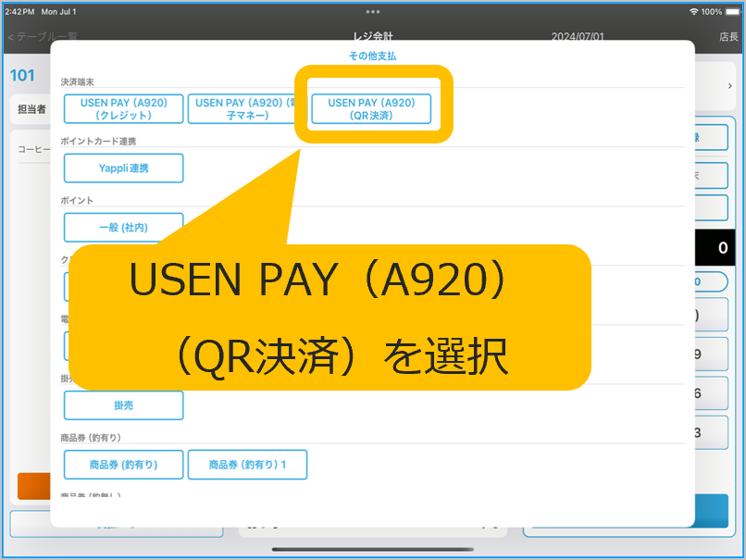Tap the Wi-Fi status icon
Image resolution: width=746 pixels, height=560 pixels.
pyautogui.click(x=694, y=11)
